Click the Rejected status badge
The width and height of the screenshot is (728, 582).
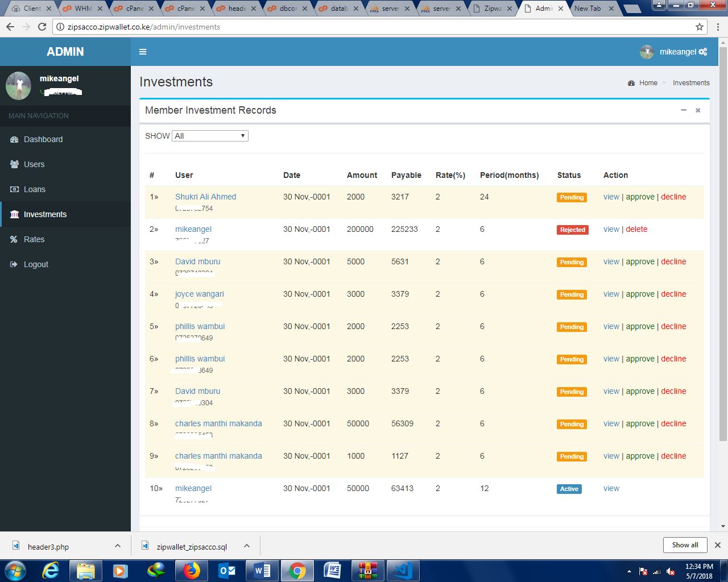coord(573,230)
